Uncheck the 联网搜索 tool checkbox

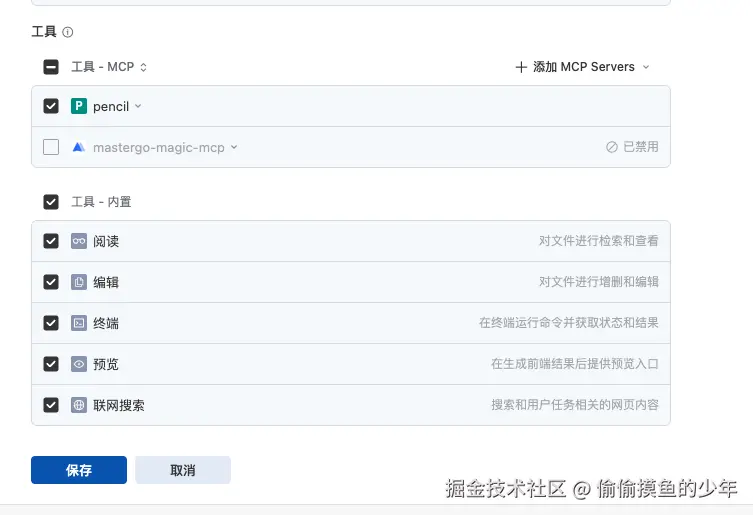click(x=51, y=405)
